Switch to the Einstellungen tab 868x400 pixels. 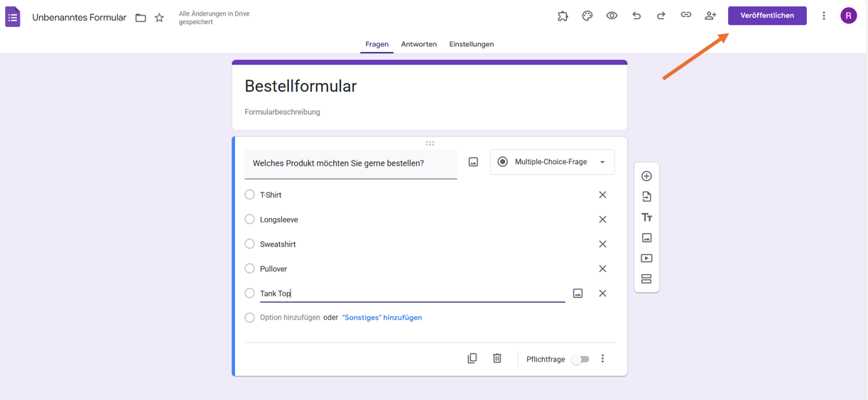(x=472, y=44)
